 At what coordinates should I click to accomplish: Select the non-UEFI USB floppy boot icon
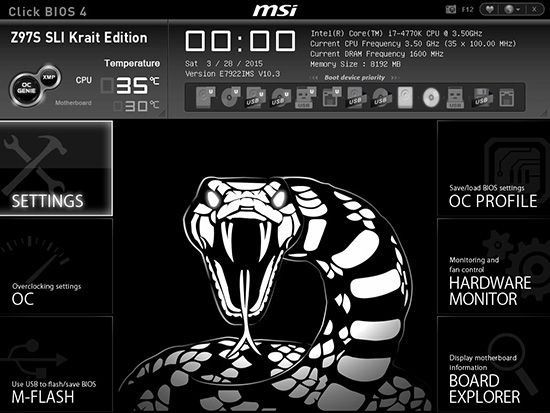pyautogui.click(x=481, y=97)
